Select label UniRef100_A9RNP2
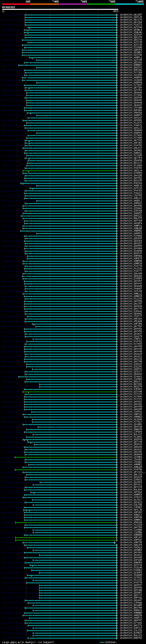This screenshot has width=146, height=644. [x=131, y=464]
